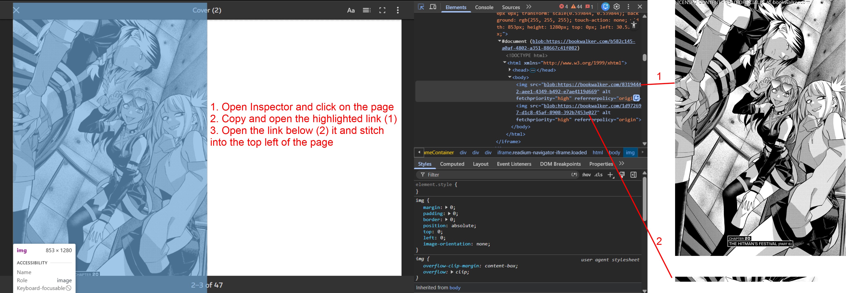Open the table of contents icon
868x293 pixels.
click(367, 10)
